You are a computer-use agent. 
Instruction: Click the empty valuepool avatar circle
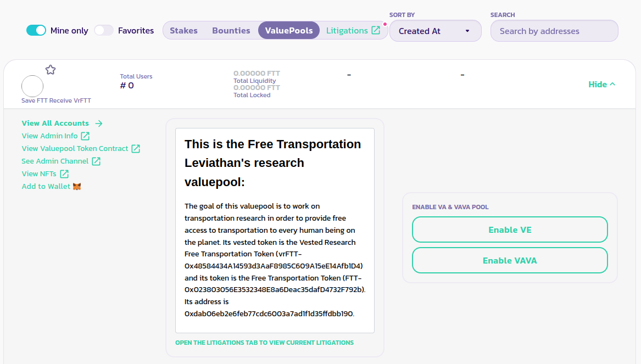pos(32,86)
